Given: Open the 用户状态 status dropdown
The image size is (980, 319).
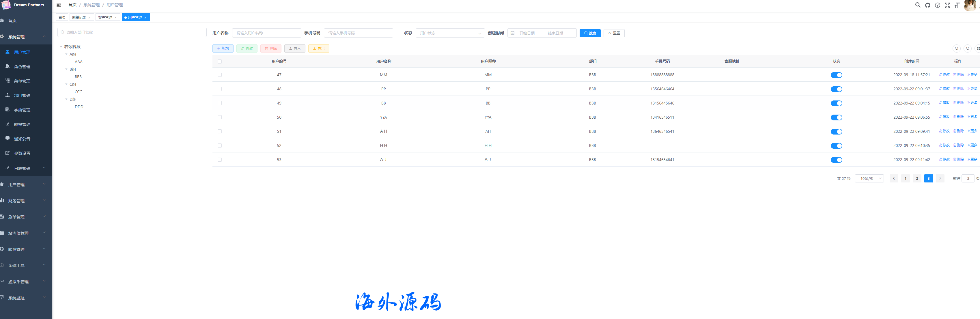Looking at the screenshot, I should [x=450, y=33].
